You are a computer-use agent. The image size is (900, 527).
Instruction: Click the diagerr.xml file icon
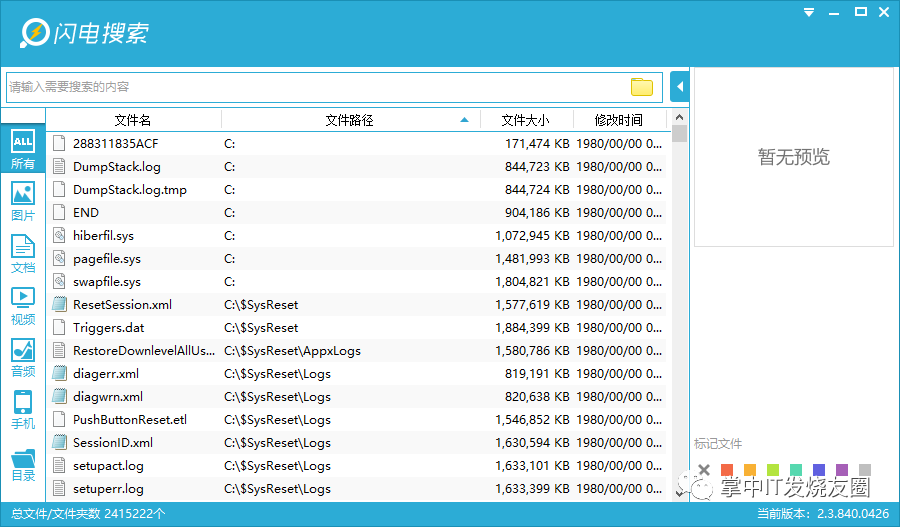(x=59, y=374)
